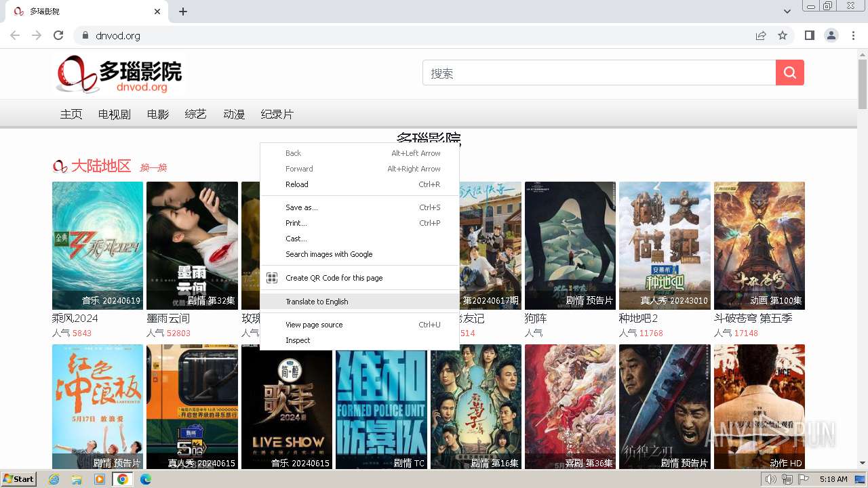Viewport: 868px width, 488px height.
Task: Select Translate to English
Action: [359, 302]
